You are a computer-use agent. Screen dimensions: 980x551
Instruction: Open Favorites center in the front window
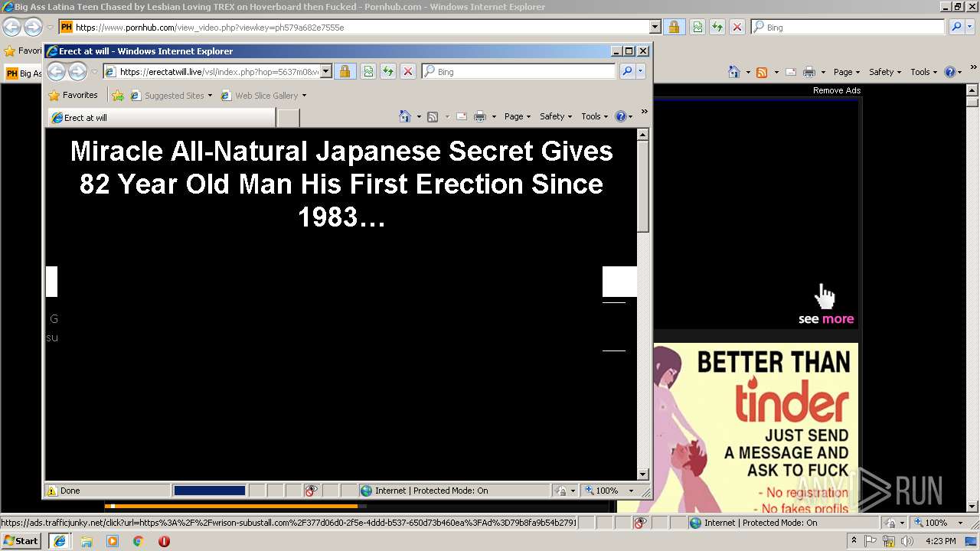(x=73, y=96)
